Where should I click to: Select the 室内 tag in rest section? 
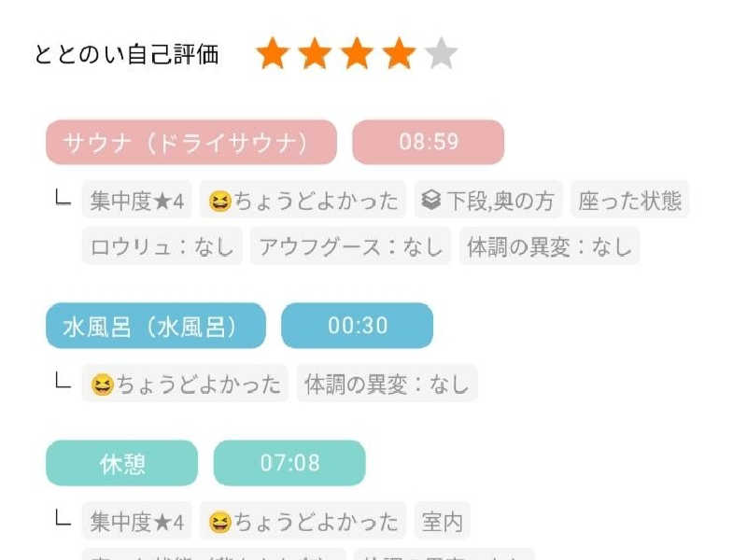point(443,522)
